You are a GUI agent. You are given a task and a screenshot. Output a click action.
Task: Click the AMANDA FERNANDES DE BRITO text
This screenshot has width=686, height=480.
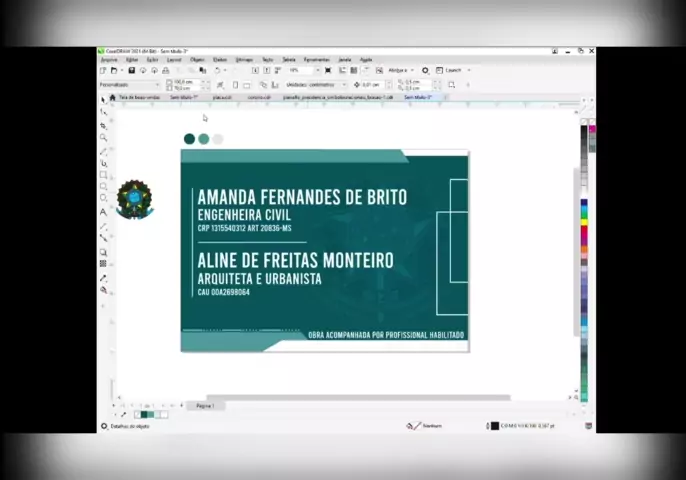[302, 197]
